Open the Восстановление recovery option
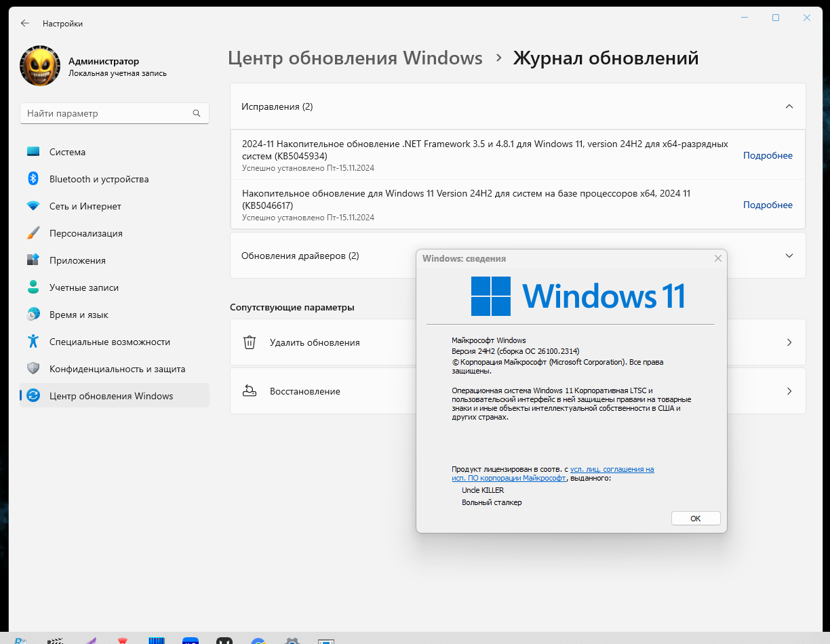 (518, 391)
